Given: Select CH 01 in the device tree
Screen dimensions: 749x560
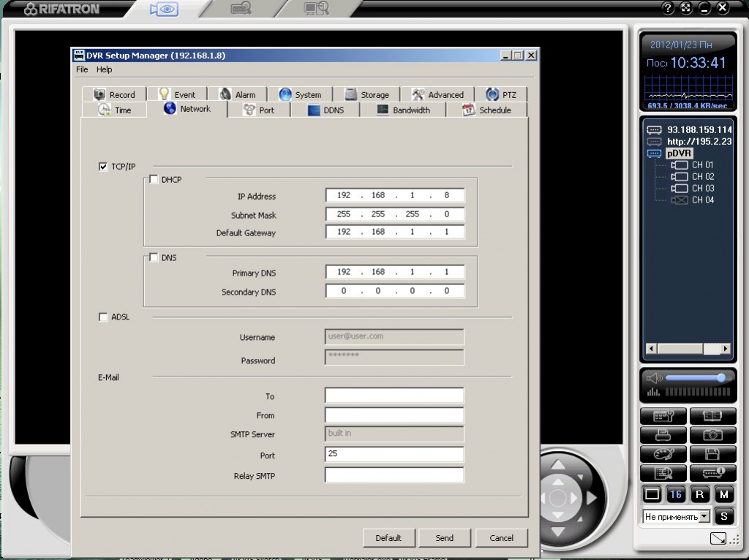Looking at the screenshot, I should (x=702, y=165).
